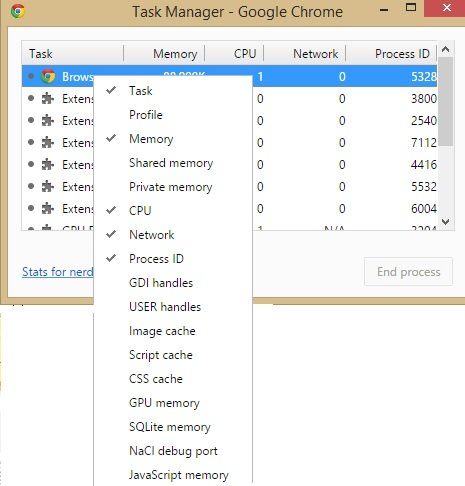Viewport: 465px width, 486px height.
Task: Click the extension icon for process 7112
Action: coord(48,142)
